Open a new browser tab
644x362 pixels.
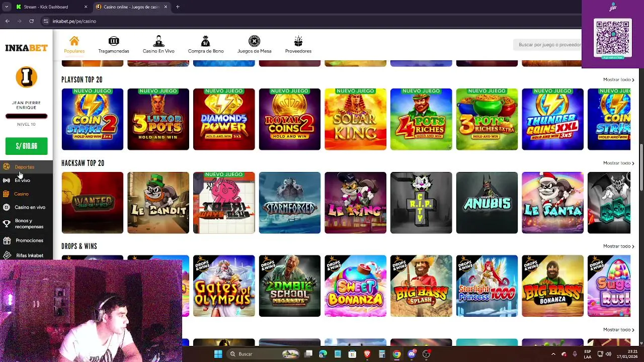(178, 7)
